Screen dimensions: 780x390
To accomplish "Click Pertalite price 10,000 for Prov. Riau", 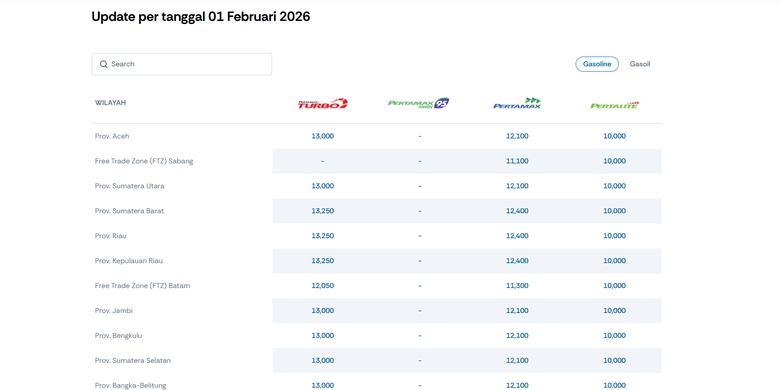I will pos(614,236).
